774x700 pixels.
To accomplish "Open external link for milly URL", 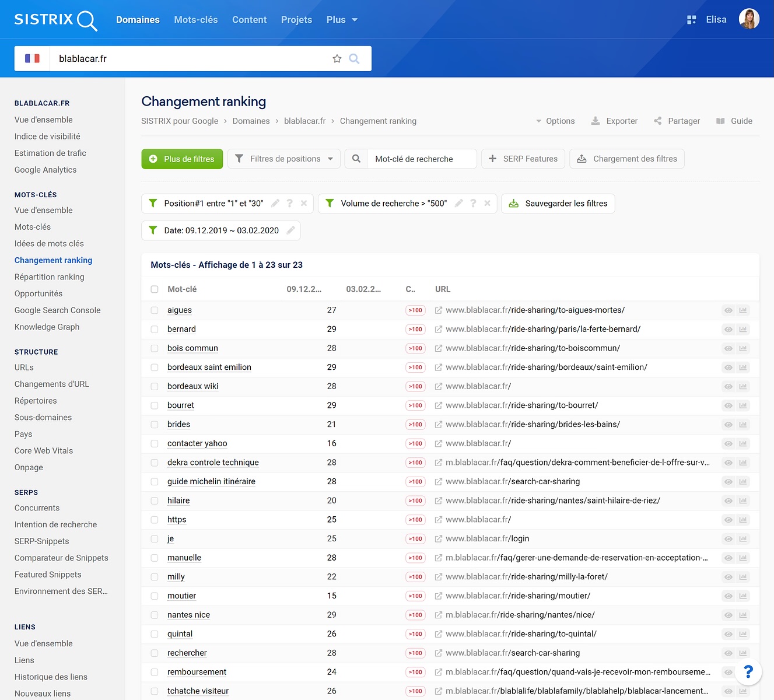I will (439, 577).
